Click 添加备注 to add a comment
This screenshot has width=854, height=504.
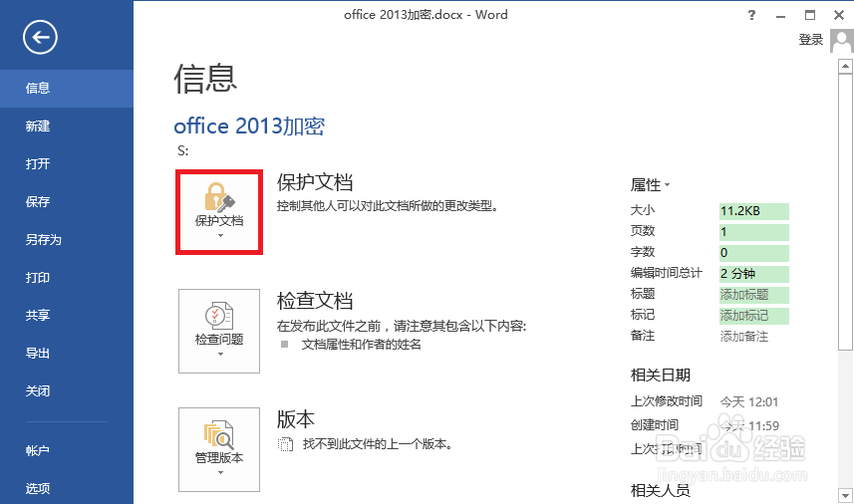click(x=744, y=337)
